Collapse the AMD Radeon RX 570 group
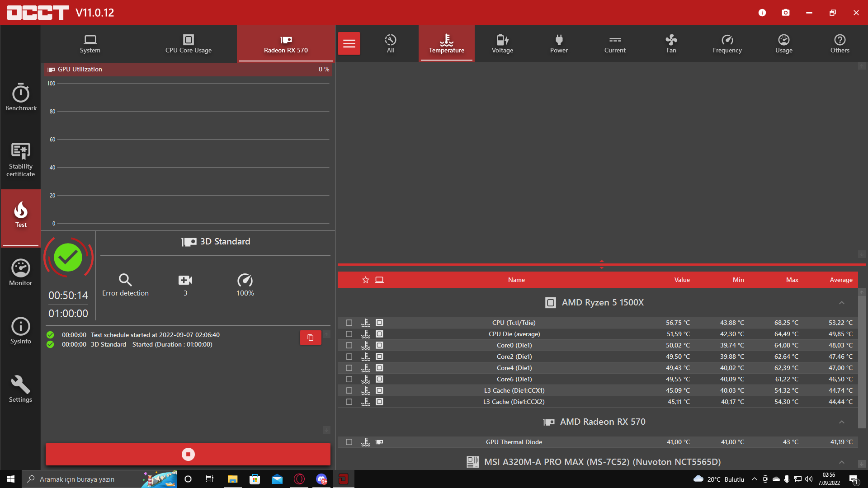 [842, 422]
